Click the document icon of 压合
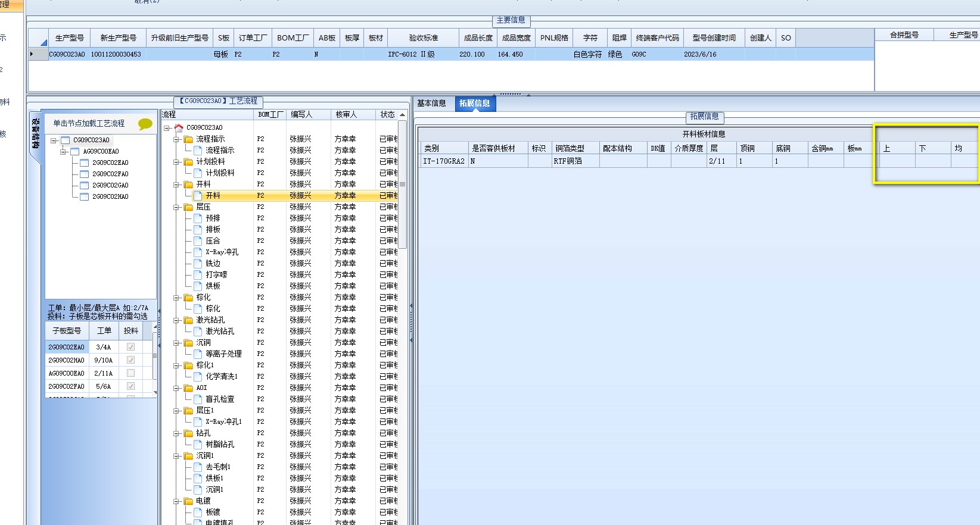980x525 pixels. pyautogui.click(x=198, y=240)
